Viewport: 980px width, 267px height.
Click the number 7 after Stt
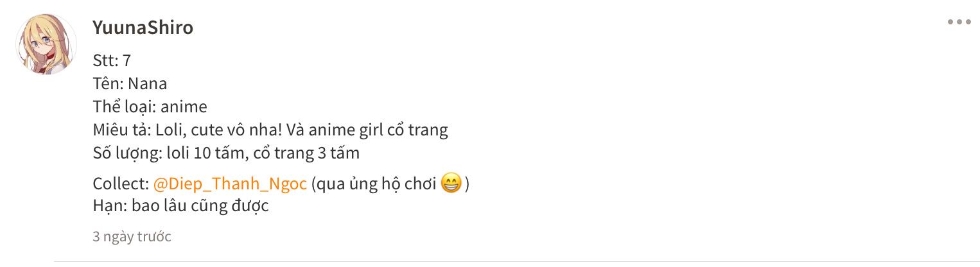pos(127,60)
